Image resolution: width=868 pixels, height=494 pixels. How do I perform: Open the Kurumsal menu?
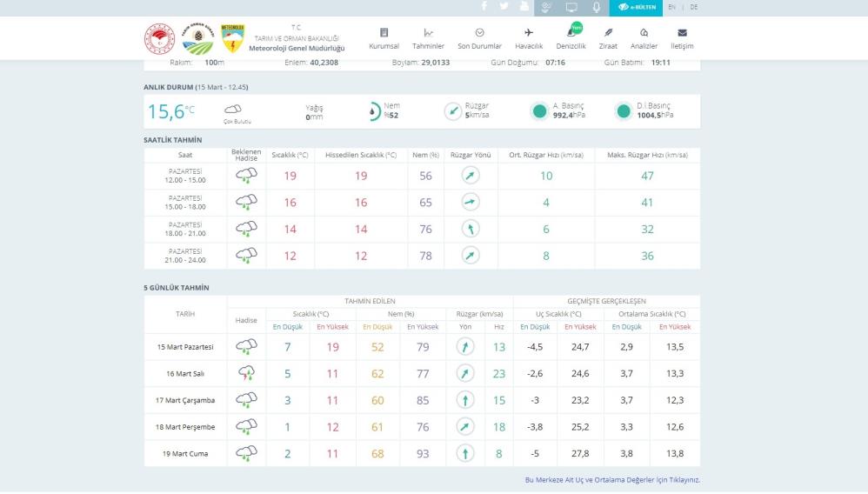click(384, 38)
